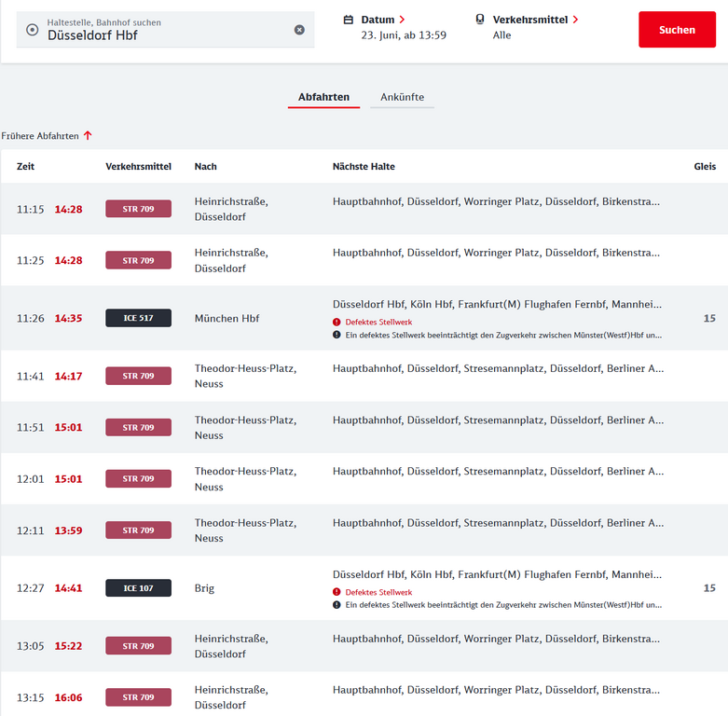This screenshot has height=716, width=728.
Task: Click Stellwerk disruption message in ICE 107 row
Action: tap(503, 605)
